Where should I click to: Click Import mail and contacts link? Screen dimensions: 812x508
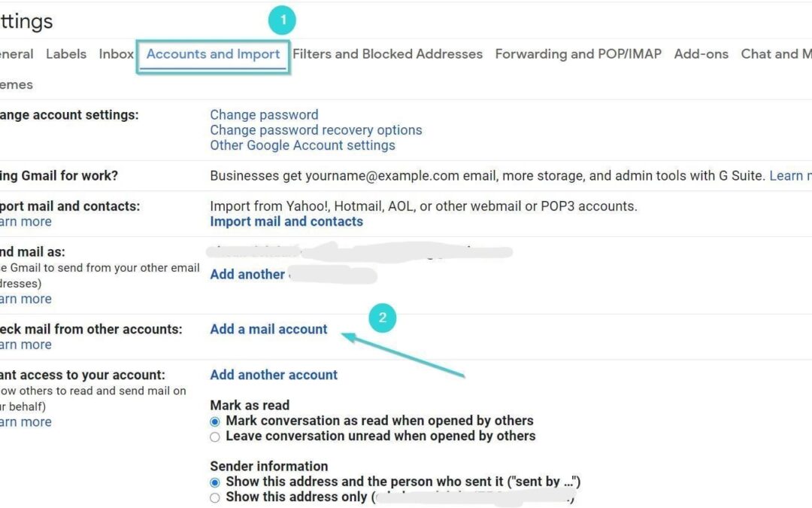pos(286,221)
